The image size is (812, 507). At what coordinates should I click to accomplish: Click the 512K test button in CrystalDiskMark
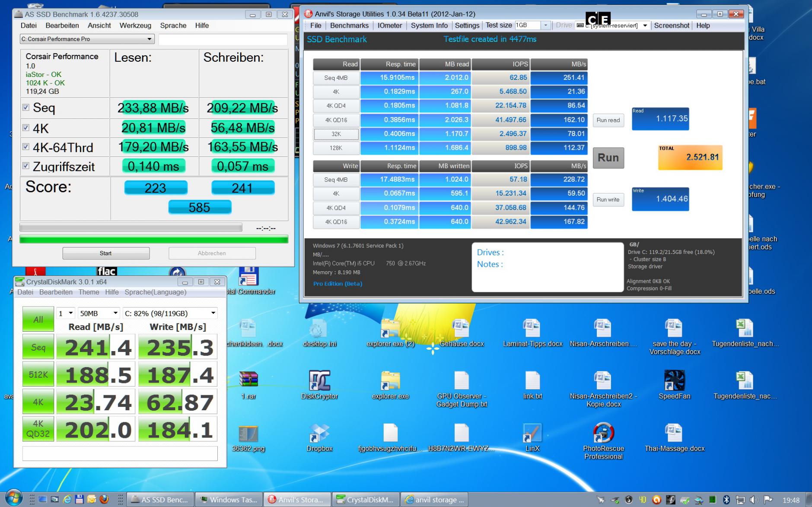click(38, 374)
